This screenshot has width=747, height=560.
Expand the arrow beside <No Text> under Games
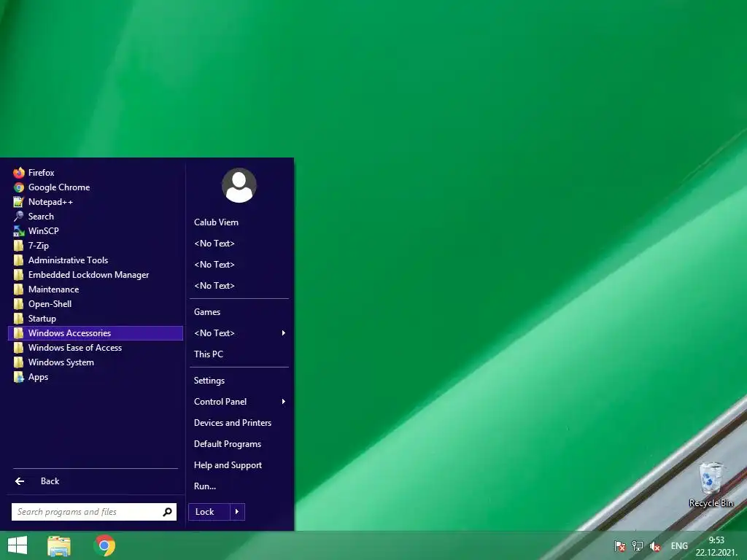(x=284, y=332)
